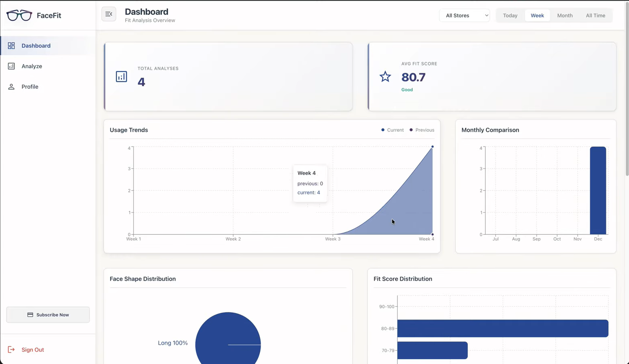This screenshot has height=364, width=629.
Task: Click the Dashboard grid icon in sidebar
Action: tap(11, 46)
